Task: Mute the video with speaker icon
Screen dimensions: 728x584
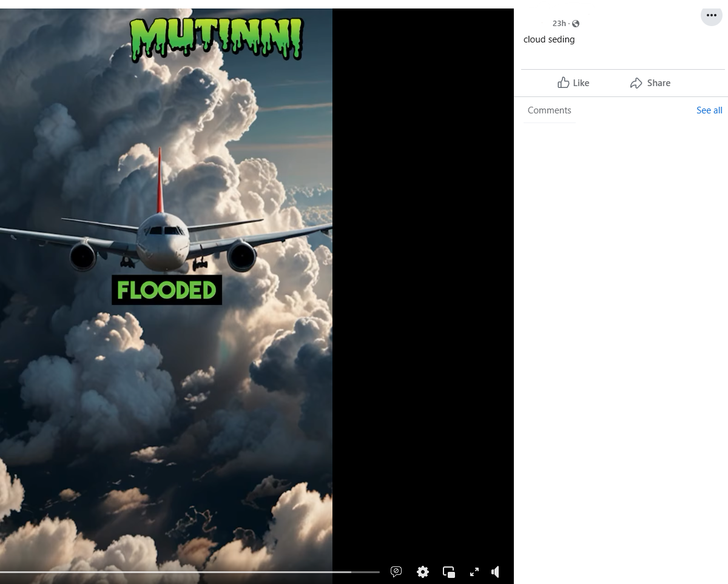Action: pos(496,571)
